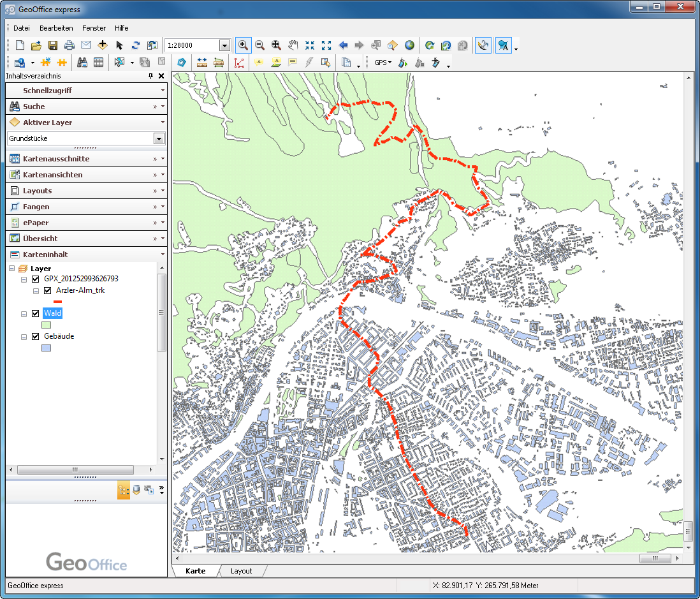Click the green Wald color swatch

pyautogui.click(x=46, y=325)
